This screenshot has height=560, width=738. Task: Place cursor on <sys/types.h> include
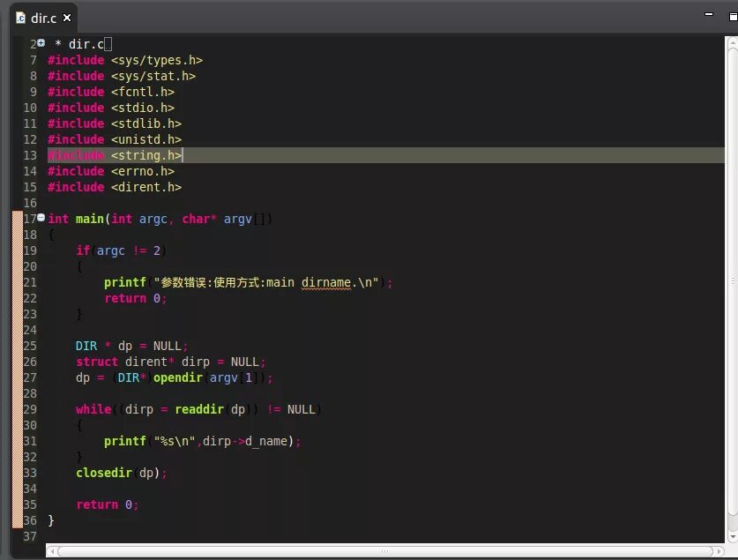click(157, 60)
